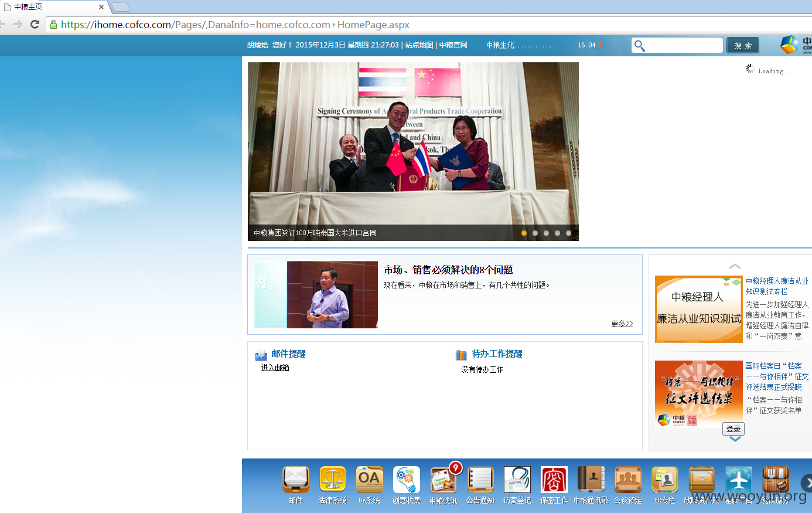Image resolution: width=812 pixels, height=513 pixels.
Task: Open the 邮件 mail app icon
Action: [x=296, y=480]
